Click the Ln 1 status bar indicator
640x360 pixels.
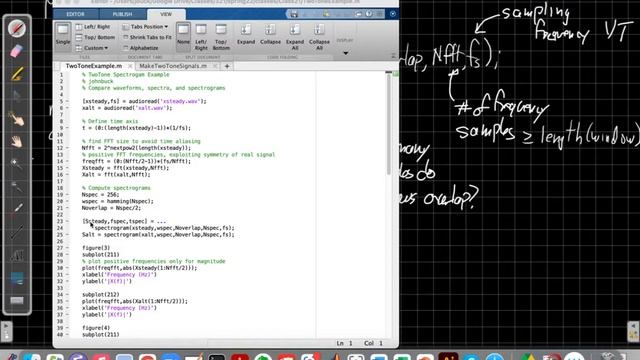344,343
